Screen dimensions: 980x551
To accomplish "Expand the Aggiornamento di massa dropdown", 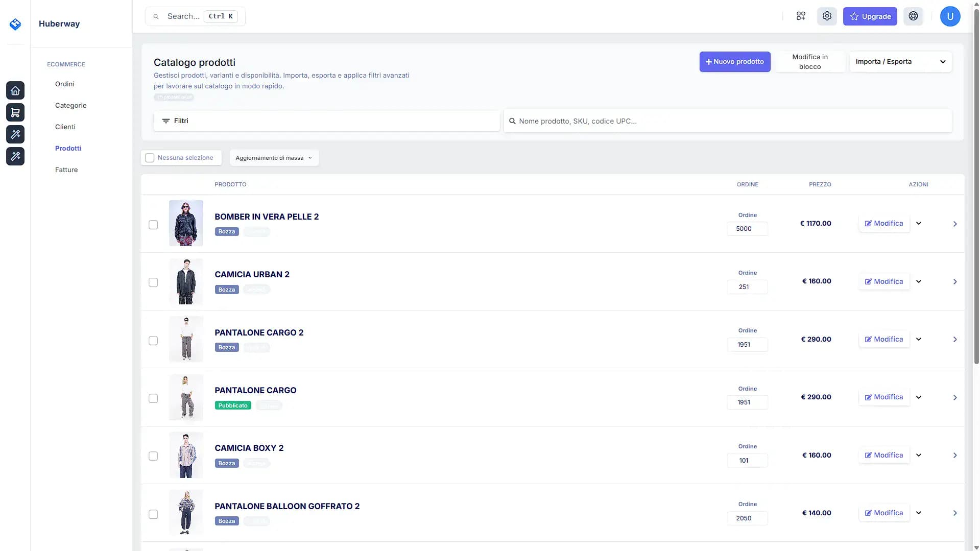I will pyautogui.click(x=274, y=158).
